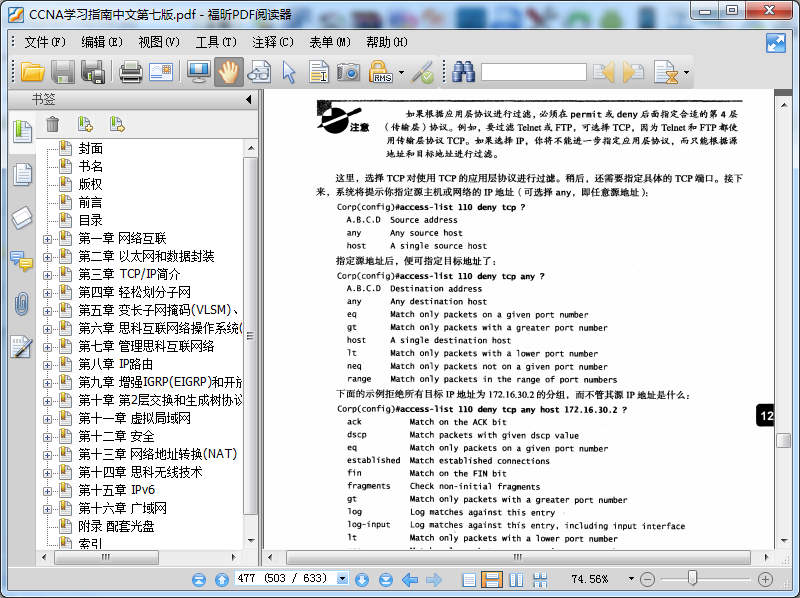Expand 第一章 网络互联 bookmark
The image size is (800, 598).
coord(47,239)
